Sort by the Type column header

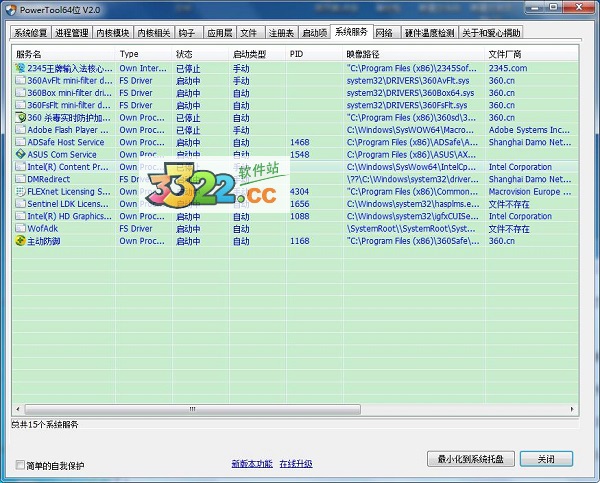click(x=143, y=54)
